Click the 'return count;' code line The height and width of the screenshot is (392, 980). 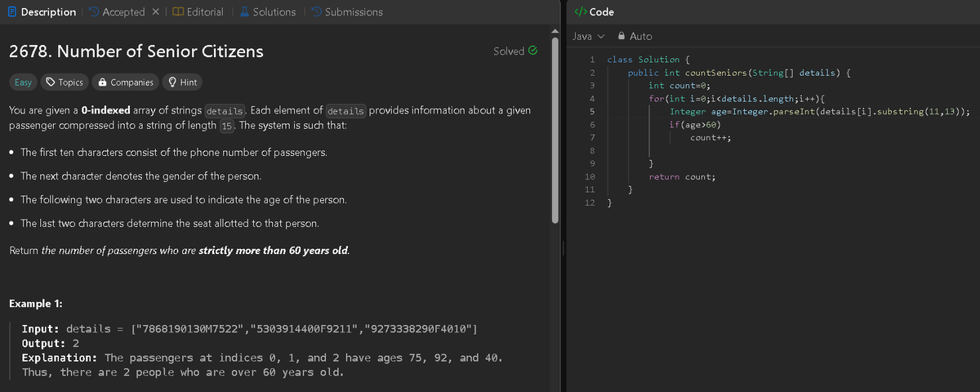(683, 177)
